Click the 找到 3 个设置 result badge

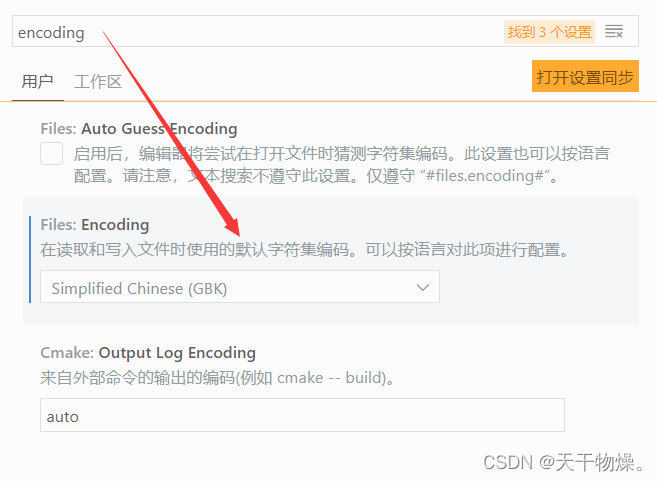pyautogui.click(x=549, y=32)
